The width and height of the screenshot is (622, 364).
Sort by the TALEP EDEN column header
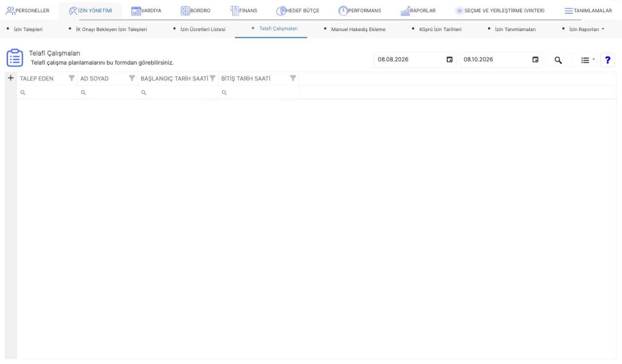37,78
